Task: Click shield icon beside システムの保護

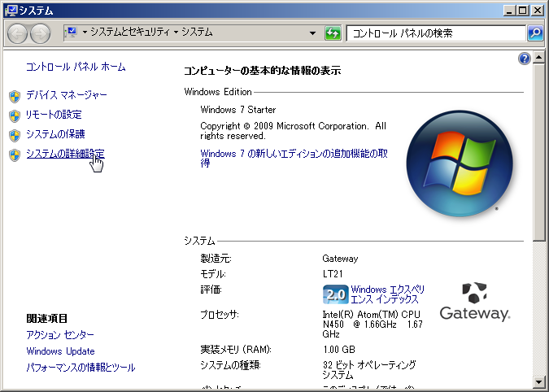Action: click(15, 136)
